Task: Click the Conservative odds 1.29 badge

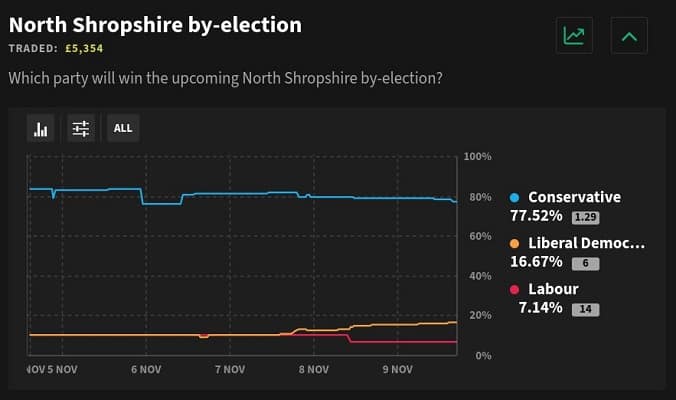Action: (x=585, y=217)
